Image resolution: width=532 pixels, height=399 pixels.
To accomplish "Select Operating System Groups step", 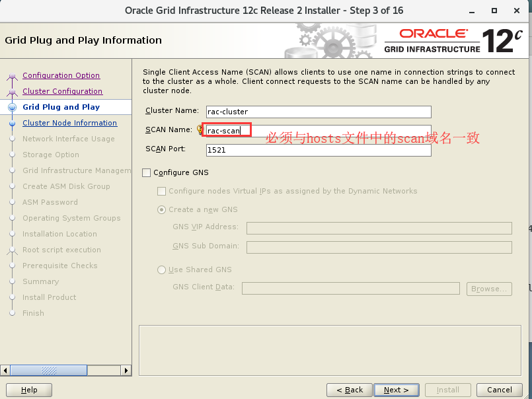I will tap(71, 218).
